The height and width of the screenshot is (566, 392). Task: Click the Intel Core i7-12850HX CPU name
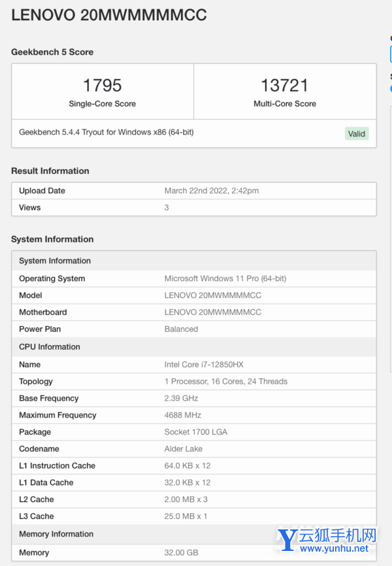pos(204,365)
